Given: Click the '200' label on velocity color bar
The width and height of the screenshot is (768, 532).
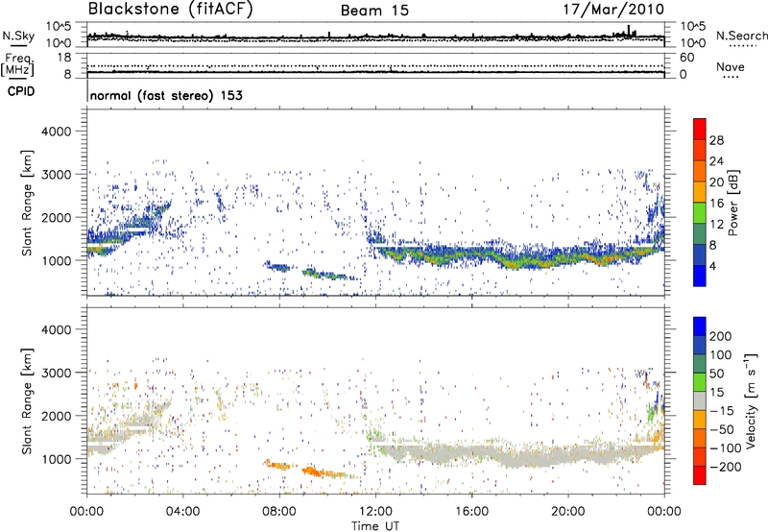Looking at the screenshot, I should point(721,336).
